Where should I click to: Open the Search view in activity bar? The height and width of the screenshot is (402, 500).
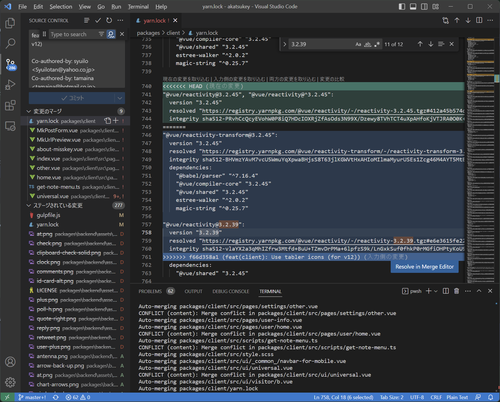pyautogui.click(x=10, y=43)
